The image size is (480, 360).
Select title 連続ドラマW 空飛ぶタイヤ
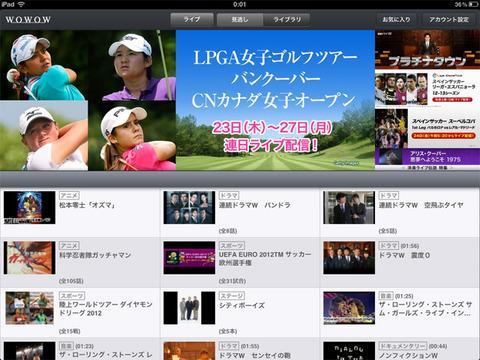click(x=421, y=205)
